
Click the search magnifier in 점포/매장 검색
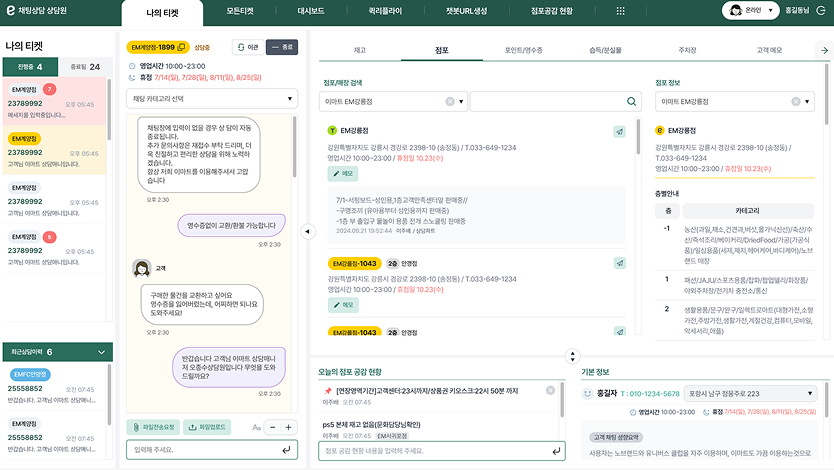coord(632,101)
